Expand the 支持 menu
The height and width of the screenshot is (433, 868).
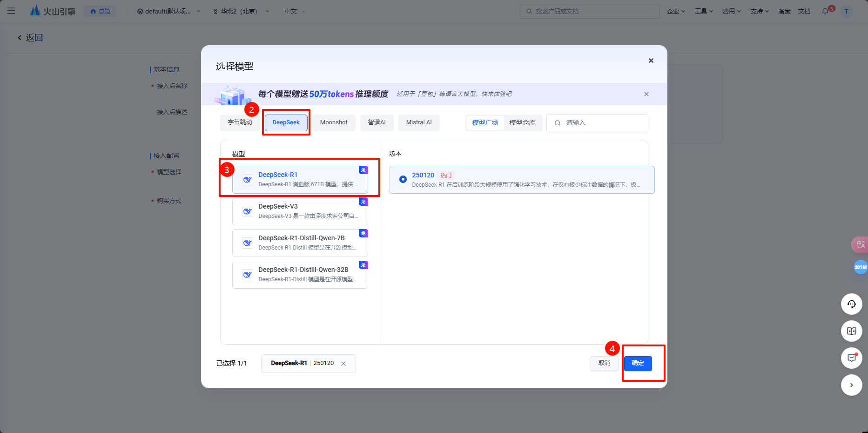coord(760,11)
